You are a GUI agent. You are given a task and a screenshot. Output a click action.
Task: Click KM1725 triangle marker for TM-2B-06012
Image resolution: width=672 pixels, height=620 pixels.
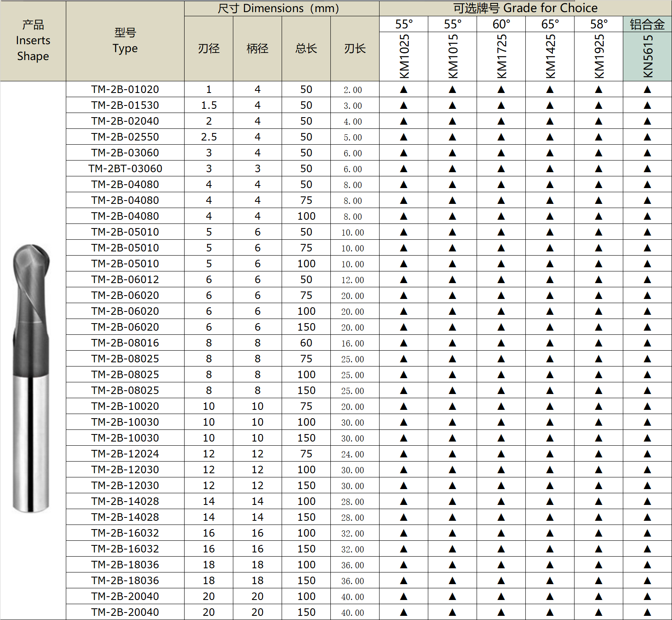(501, 279)
